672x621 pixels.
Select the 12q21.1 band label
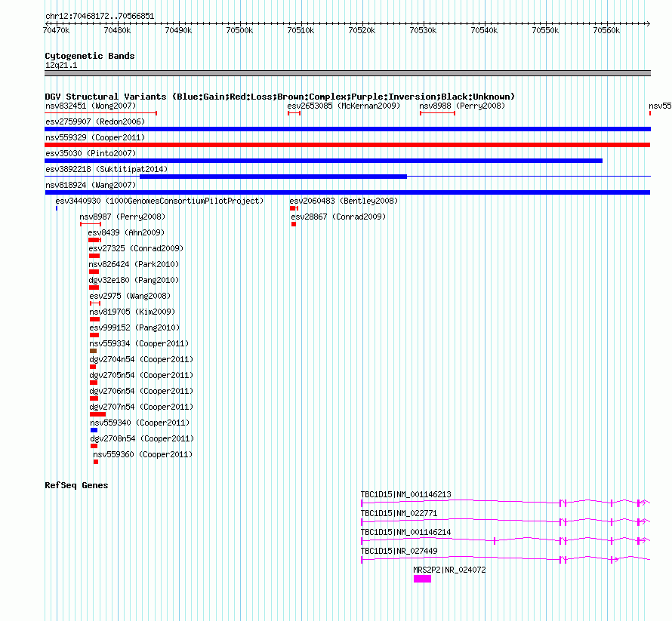tap(61, 65)
